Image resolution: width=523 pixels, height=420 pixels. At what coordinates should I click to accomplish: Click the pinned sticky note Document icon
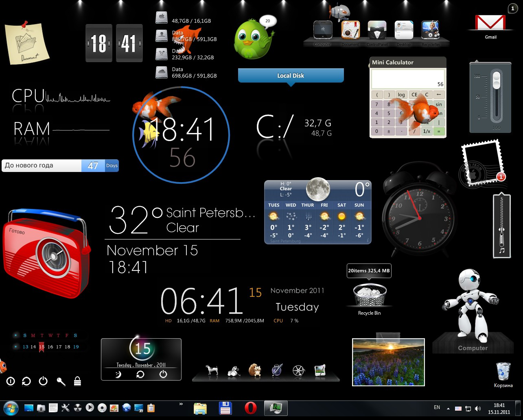pos(26,43)
